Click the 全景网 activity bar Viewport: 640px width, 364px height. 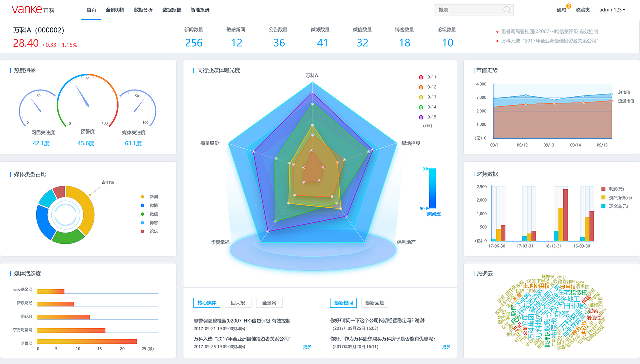(x=87, y=342)
